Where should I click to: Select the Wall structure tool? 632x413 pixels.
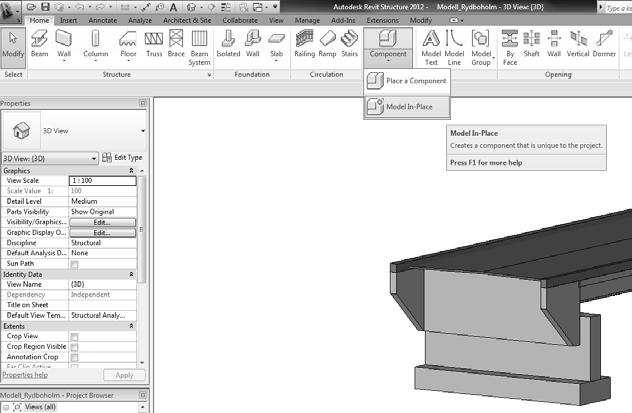64,45
